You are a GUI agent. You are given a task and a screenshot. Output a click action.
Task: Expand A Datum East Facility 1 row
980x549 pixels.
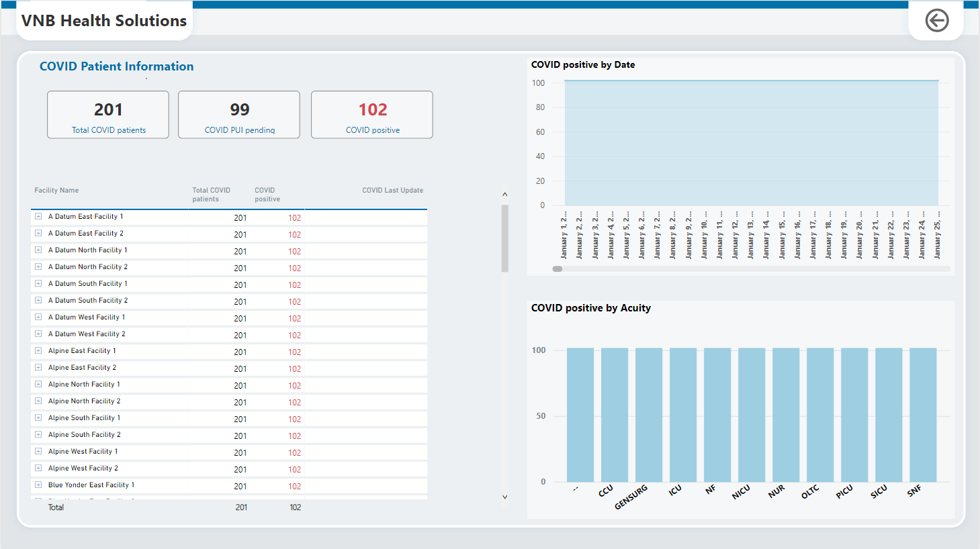[38, 217]
